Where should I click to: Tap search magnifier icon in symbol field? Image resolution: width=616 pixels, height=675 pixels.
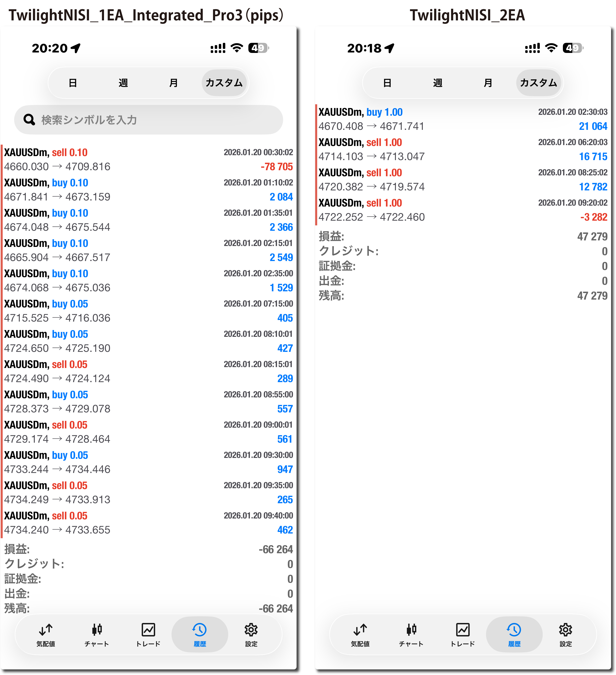[x=29, y=120]
